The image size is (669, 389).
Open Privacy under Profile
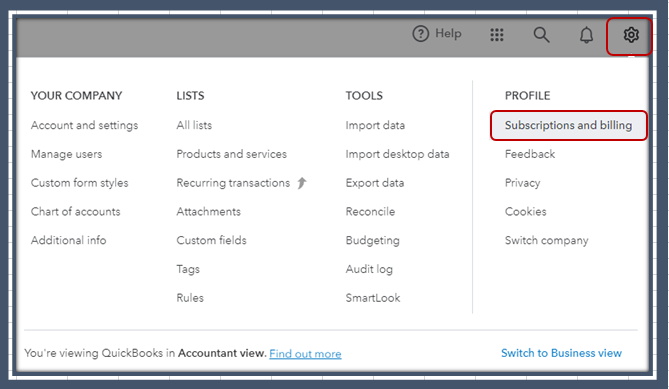[x=523, y=183]
